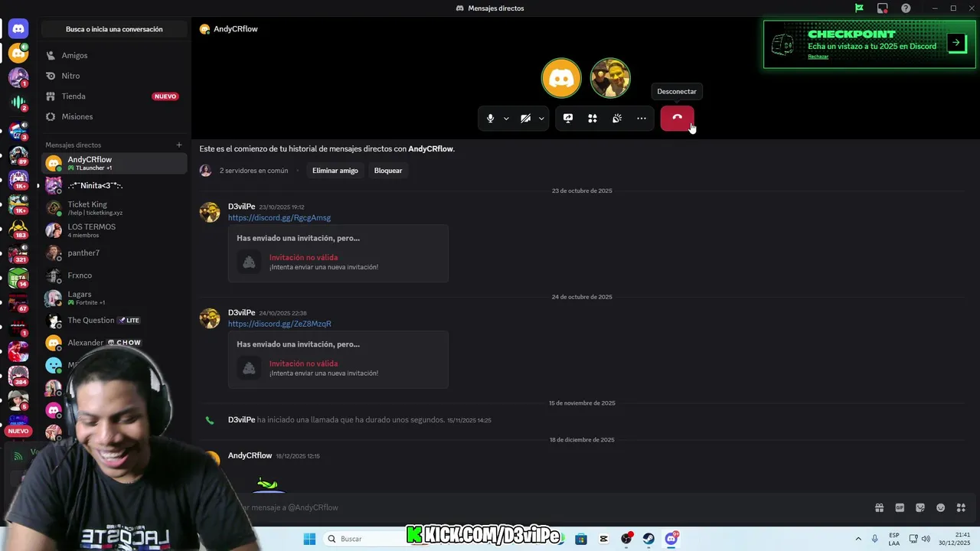The height and width of the screenshot is (551, 980).
Task: Open Discord inbox icon in title bar
Action: point(883,8)
